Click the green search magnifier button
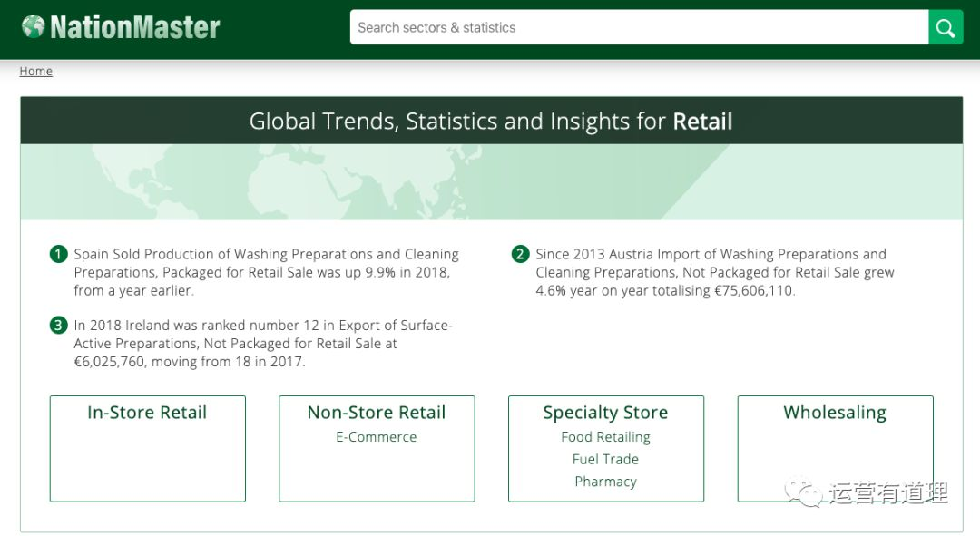 (946, 27)
